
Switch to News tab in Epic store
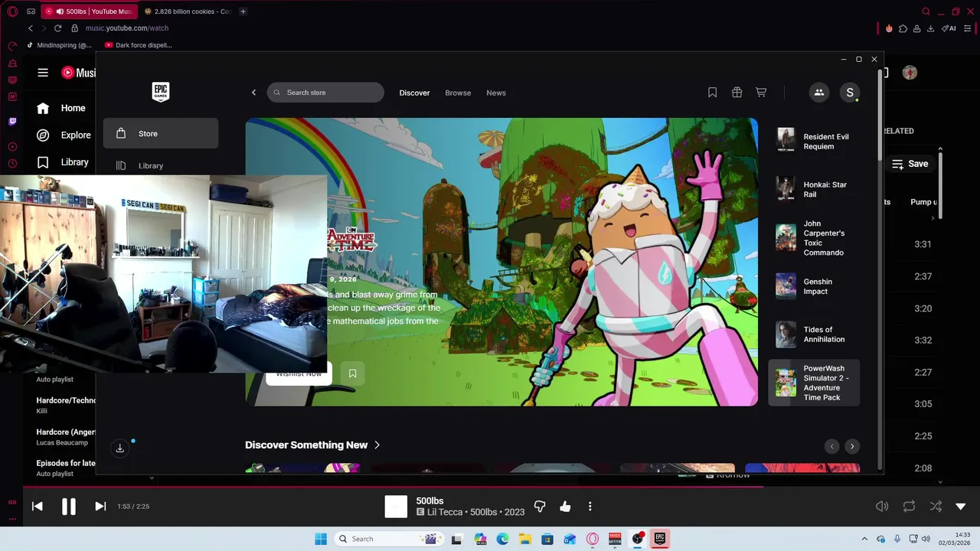point(496,93)
